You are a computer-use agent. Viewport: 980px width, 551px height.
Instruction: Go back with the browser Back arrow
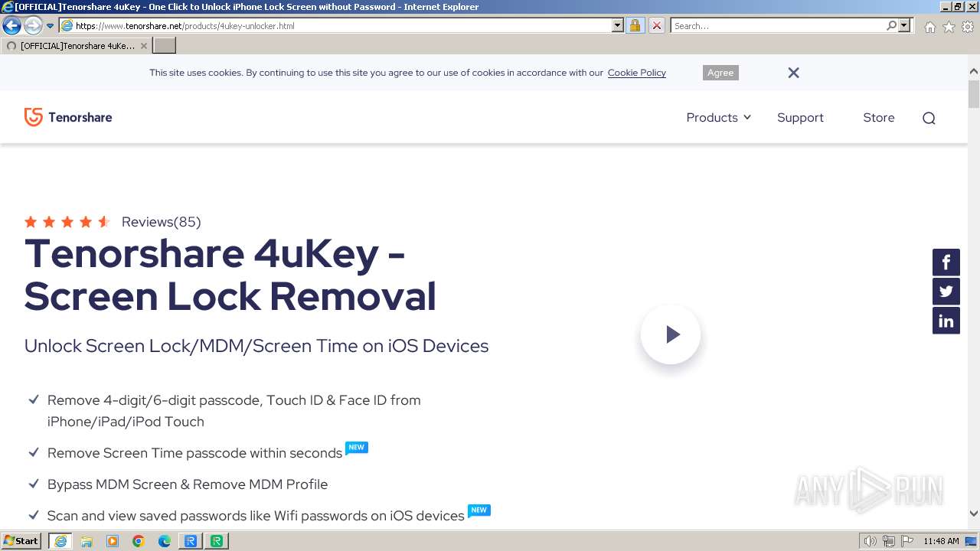tap(11, 25)
